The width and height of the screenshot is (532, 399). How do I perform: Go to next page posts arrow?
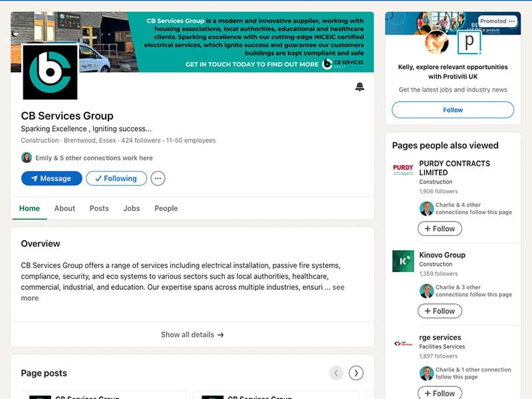tap(356, 373)
